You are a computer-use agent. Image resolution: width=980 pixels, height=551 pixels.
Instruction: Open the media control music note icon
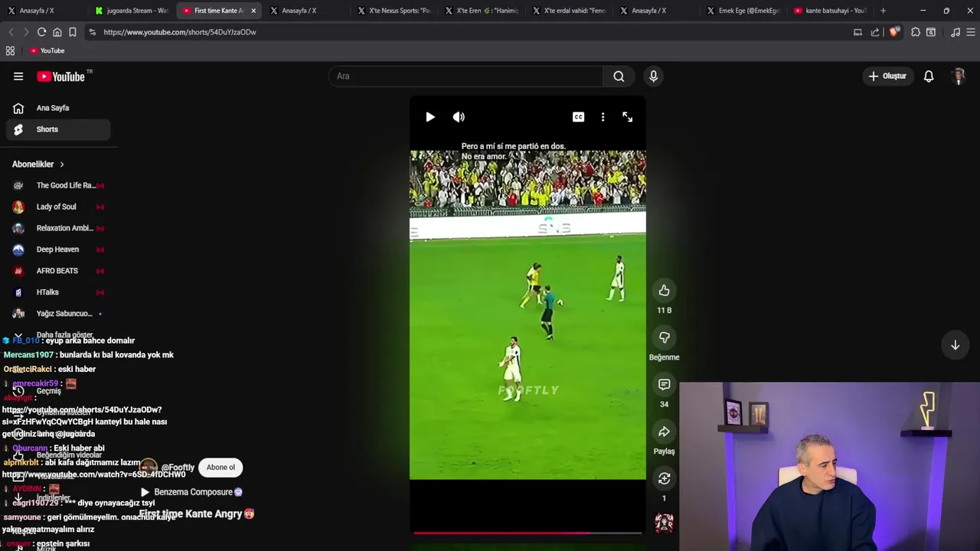(x=955, y=32)
